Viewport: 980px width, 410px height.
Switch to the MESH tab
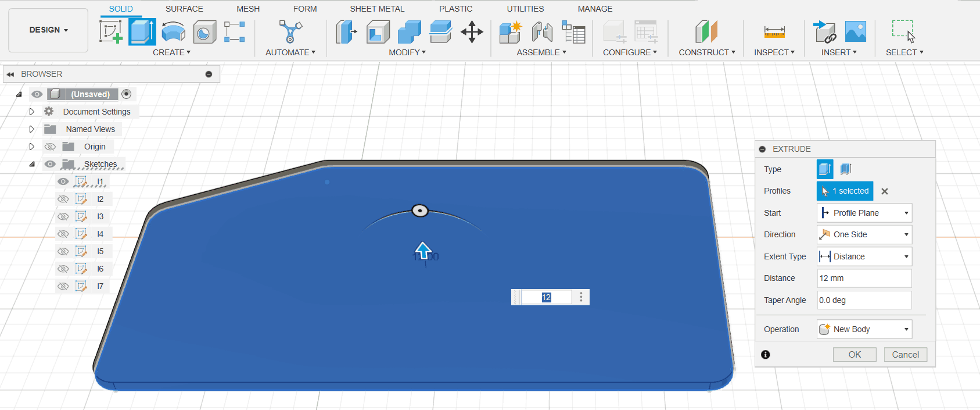(x=248, y=9)
